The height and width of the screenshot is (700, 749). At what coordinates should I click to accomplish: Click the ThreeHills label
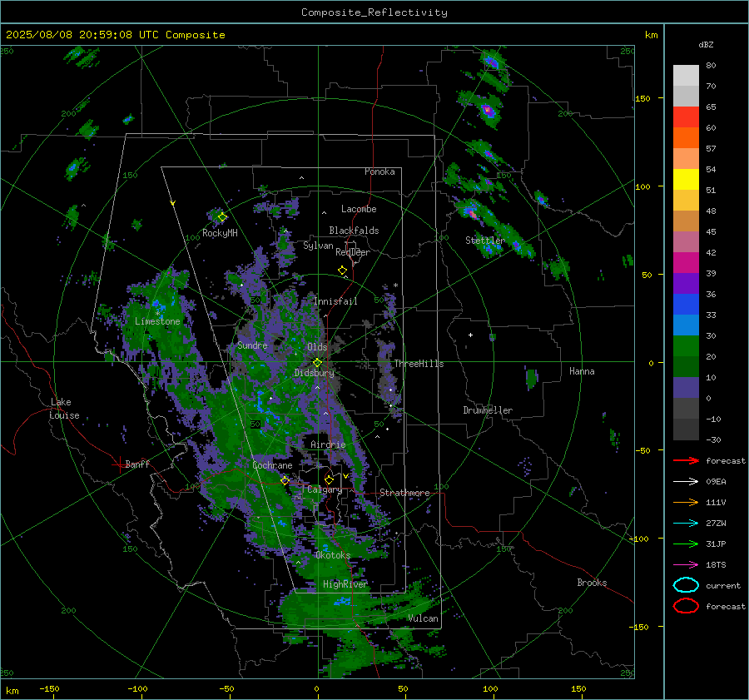pyautogui.click(x=419, y=364)
